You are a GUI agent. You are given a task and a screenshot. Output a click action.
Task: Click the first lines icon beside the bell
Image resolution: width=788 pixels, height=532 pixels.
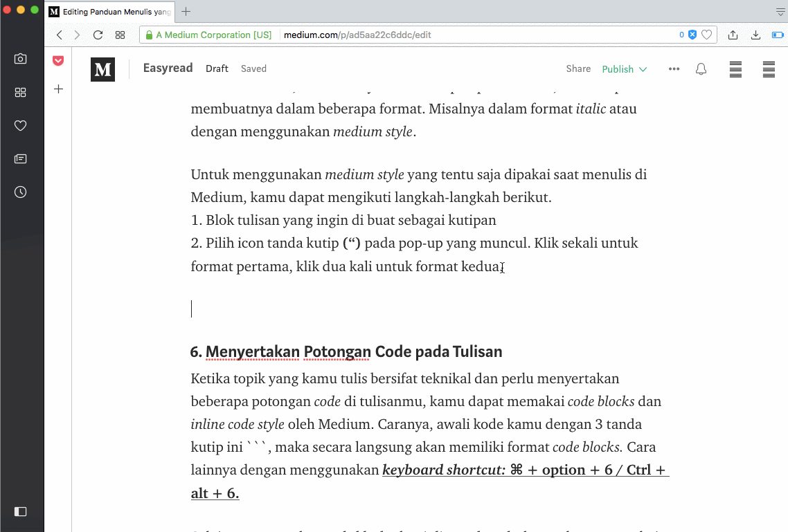736,69
